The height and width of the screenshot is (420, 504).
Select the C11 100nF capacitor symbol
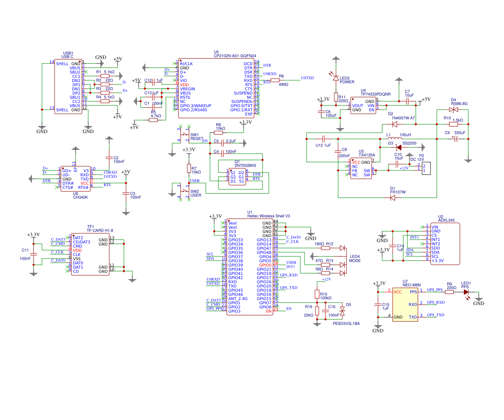(x=34, y=254)
